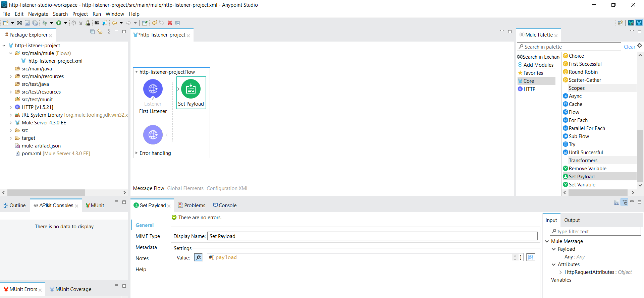The height and width of the screenshot is (298, 644).
Task: Expand the src/main/resources folder
Action: [x=11, y=76]
